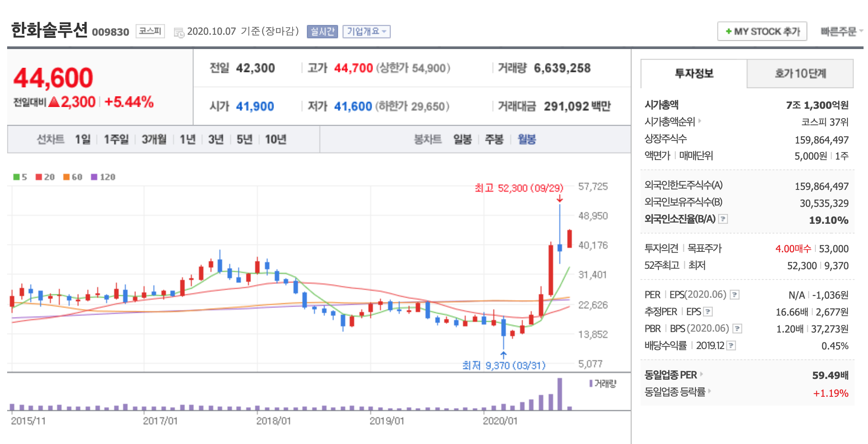Viewport: 868px width, 444px height.
Task: Show the 일봉 daily candlestick chart
Action: (x=463, y=140)
